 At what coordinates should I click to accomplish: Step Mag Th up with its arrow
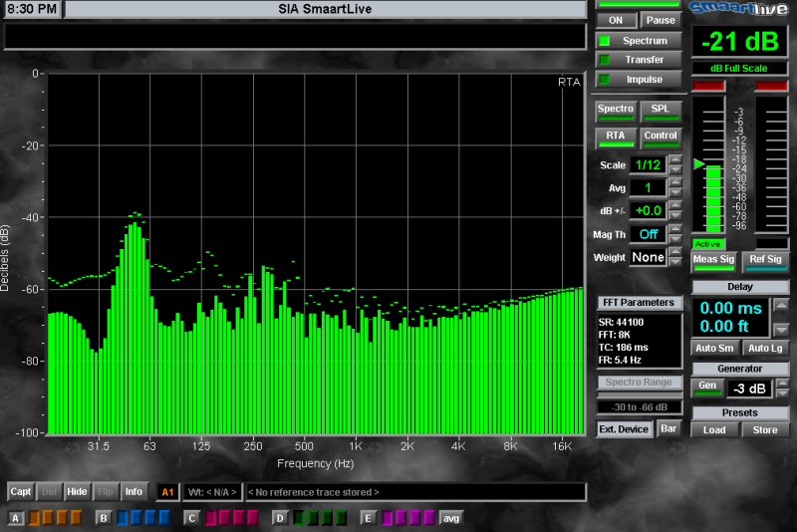[x=675, y=229]
